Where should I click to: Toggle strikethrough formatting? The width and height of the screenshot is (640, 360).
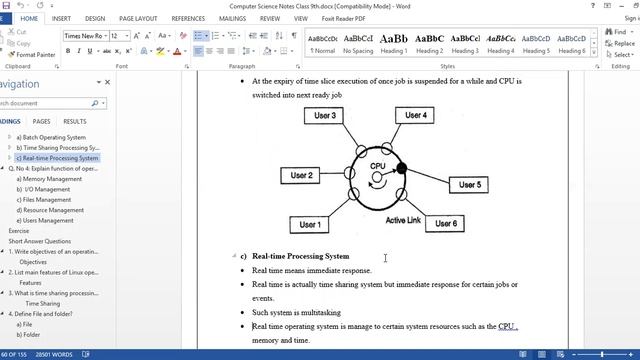[x=107, y=51]
